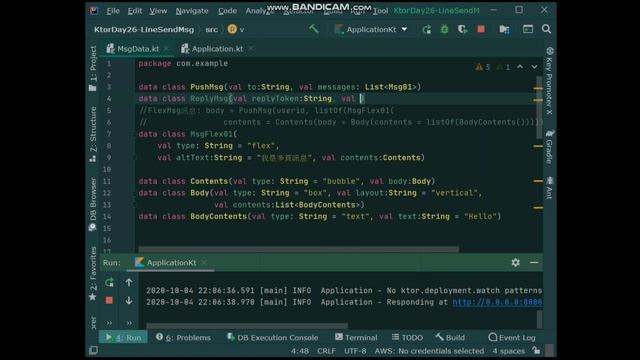Open the Run Anything window icon
Screen dimensions: 640x360
point(528,29)
